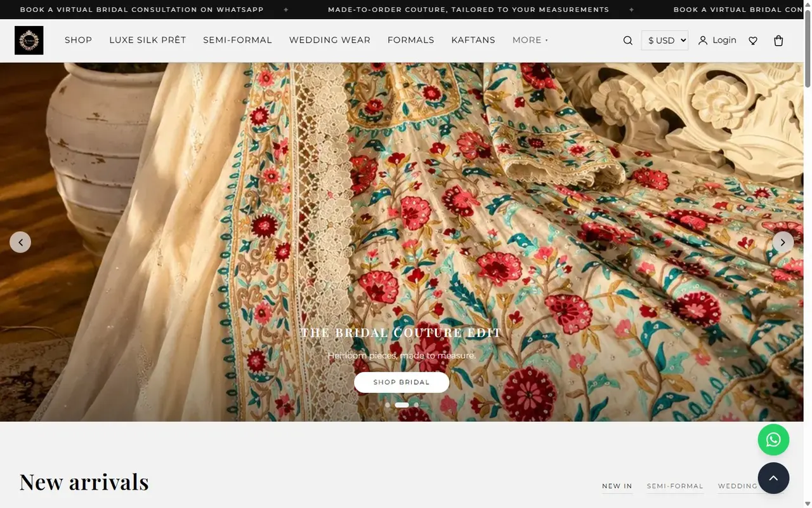
Task: Click the made-to-order couture announcement text
Action: tap(468, 10)
